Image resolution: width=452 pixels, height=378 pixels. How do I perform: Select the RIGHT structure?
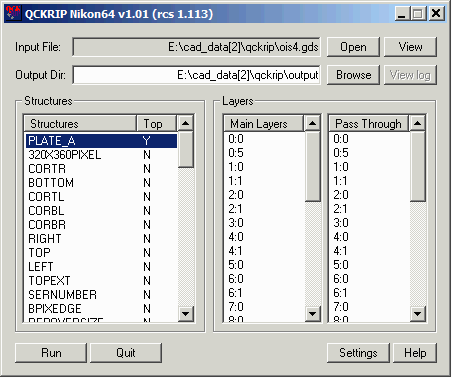101,239
